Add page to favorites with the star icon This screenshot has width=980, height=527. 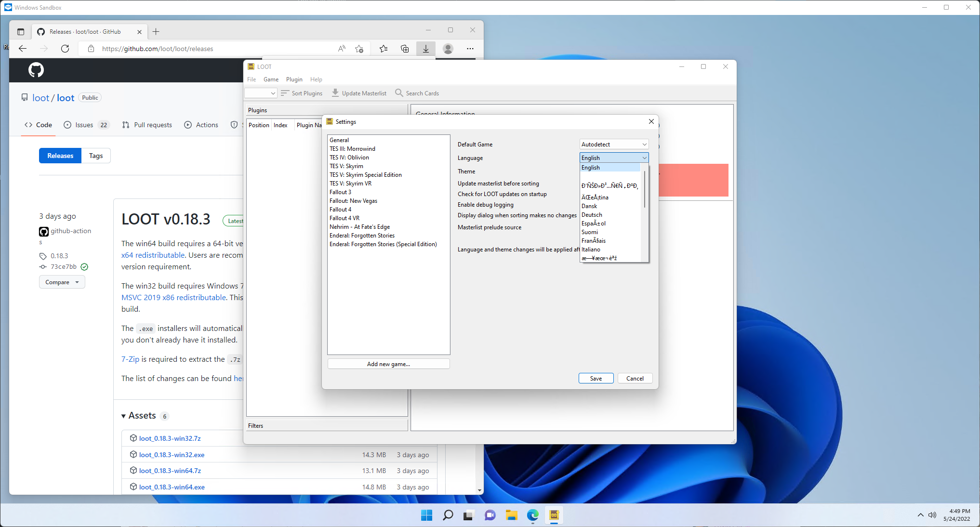tap(358, 49)
